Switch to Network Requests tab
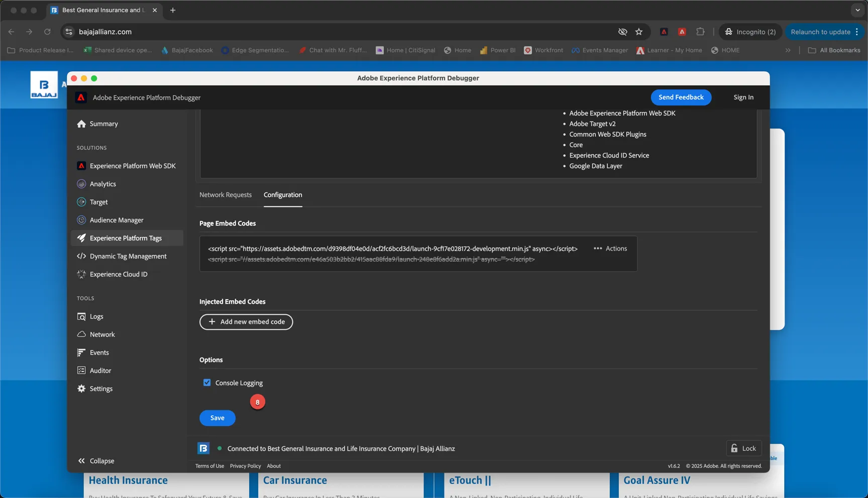The width and height of the screenshot is (868, 498). pos(226,195)
